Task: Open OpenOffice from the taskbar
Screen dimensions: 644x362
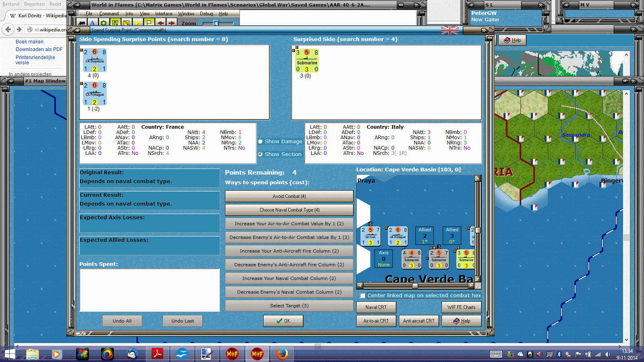Action: 182,354
